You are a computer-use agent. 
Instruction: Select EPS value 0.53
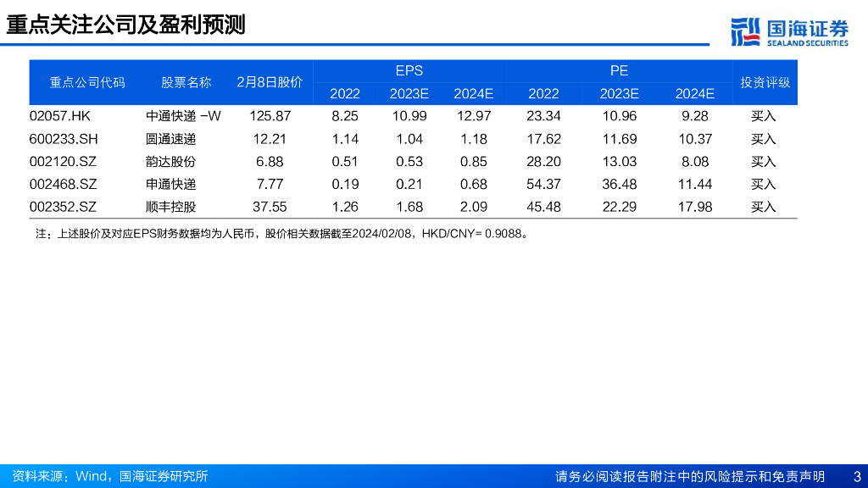tap(409, 162)
